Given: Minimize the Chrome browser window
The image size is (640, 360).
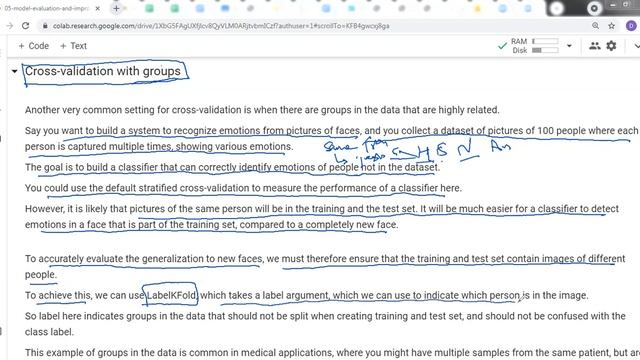Looking at the screenshot, I should click(x=613, y=5).
